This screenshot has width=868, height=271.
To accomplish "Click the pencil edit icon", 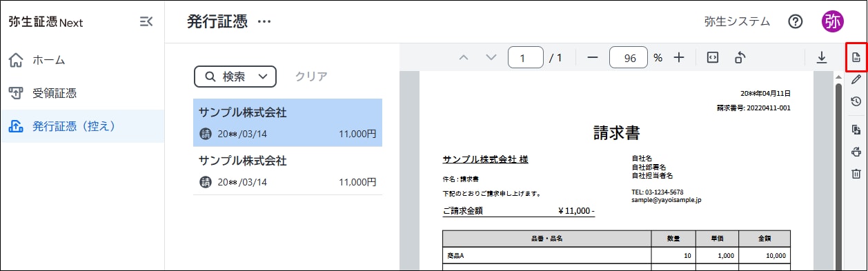I will coord(856,79).
